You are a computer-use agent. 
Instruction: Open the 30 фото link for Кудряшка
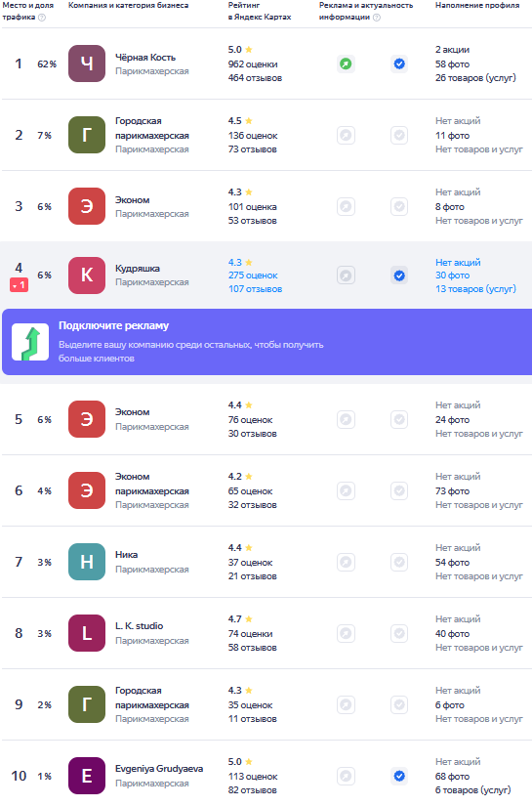point(452,276)
